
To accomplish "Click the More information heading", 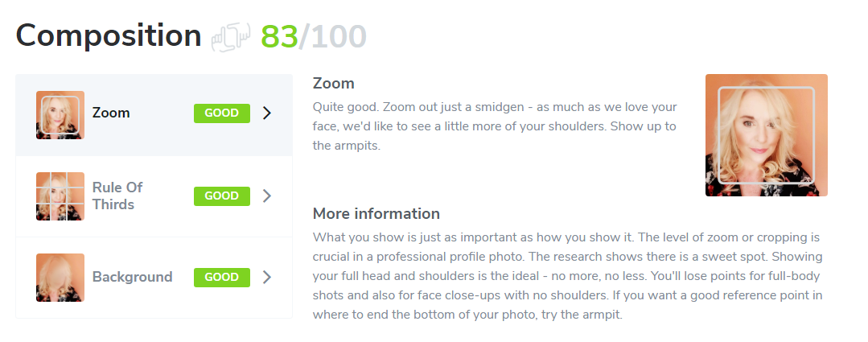I will click(376, 214).
